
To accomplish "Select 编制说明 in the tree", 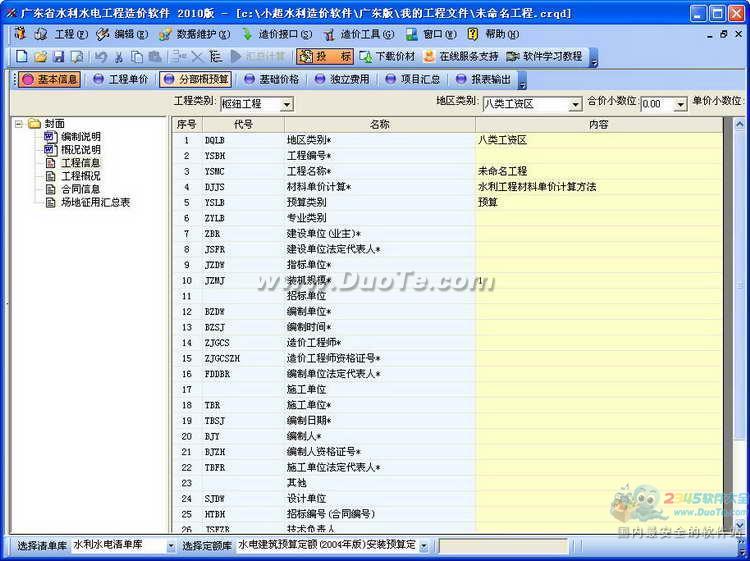I will [x=80, y=137].
